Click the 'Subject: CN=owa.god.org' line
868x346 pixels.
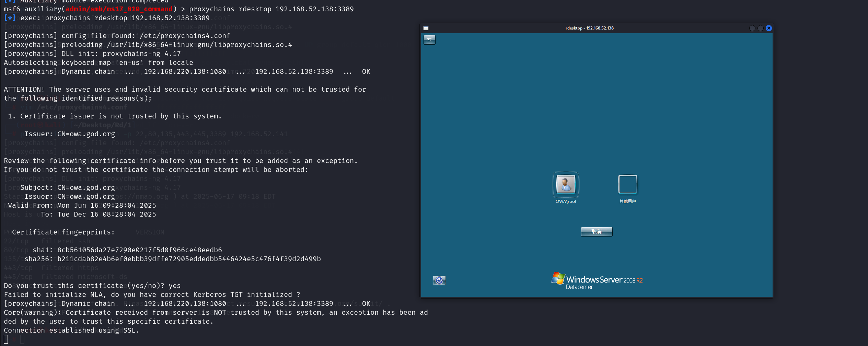tap(68, 187)
